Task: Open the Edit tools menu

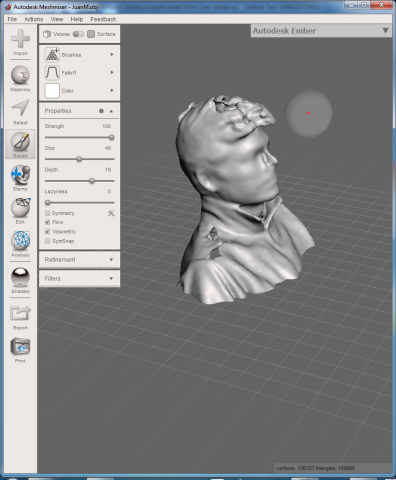Action: tap(20, 211)
